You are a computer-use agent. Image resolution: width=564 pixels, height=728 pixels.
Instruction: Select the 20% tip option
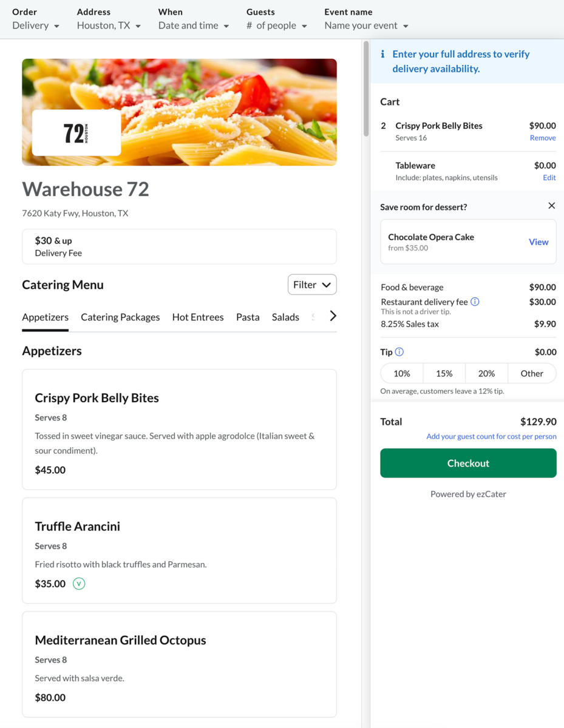click(486, 374)
